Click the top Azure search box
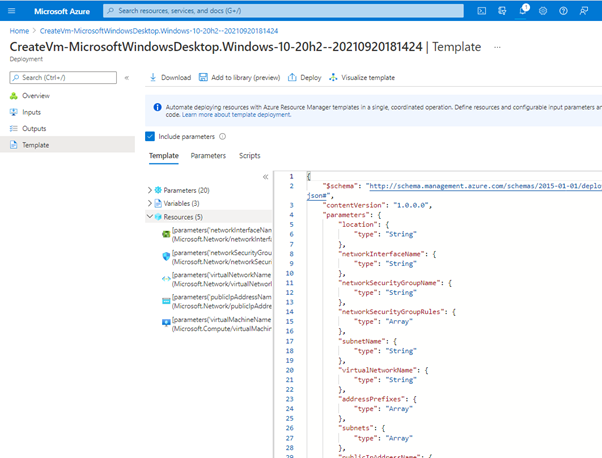Image resolution: width=602 pixels, height=458 pixels. pos(280,10)
